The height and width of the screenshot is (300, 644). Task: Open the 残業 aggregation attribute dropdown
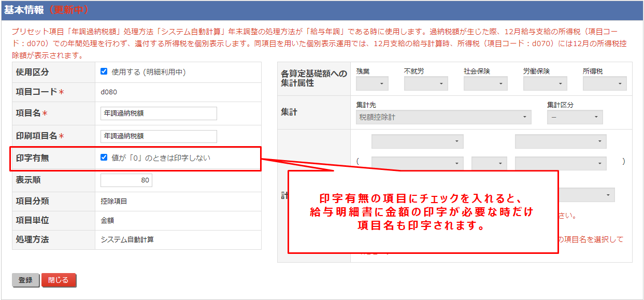coord(373,83)
